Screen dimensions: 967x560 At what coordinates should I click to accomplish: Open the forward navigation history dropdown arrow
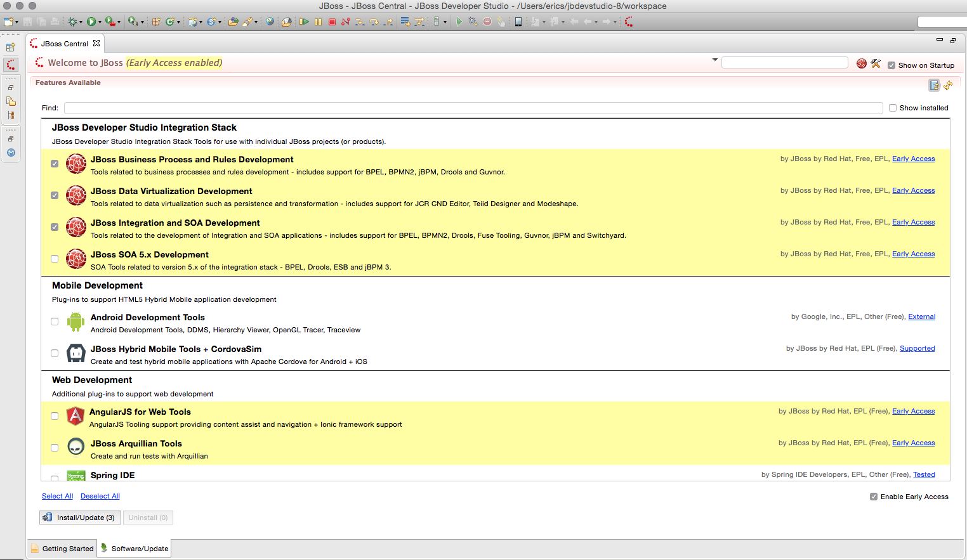(615, 22)
